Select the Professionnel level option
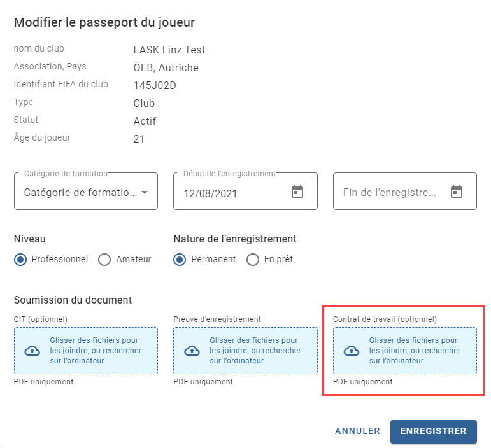This screenshot has height=448, width=491. (x=20, y=260)
